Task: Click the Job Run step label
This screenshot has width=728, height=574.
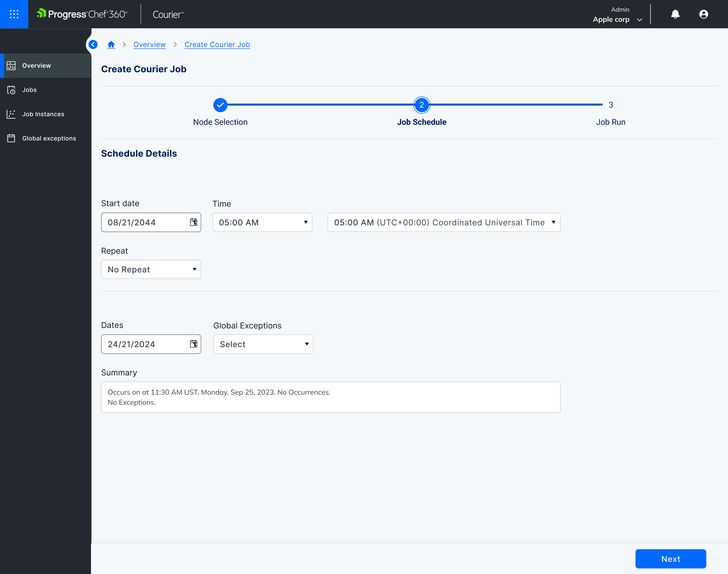Action: 610,122
